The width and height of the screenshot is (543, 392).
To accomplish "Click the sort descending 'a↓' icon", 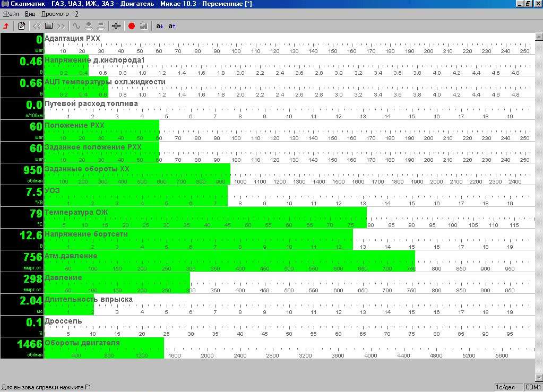I will (160, 25).
